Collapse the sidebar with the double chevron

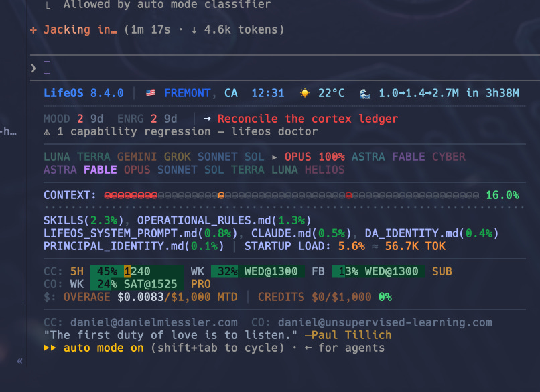point(19,361)
